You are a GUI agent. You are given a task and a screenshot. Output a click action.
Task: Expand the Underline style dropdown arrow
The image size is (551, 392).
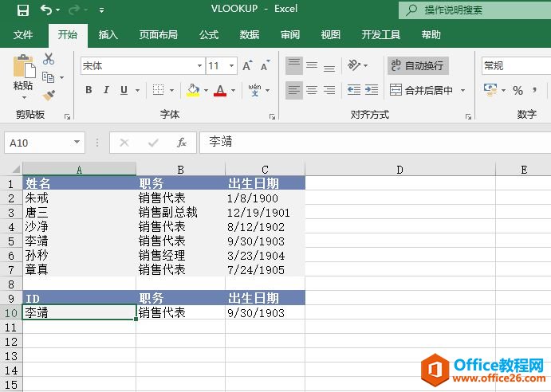[x=137, y=90]
